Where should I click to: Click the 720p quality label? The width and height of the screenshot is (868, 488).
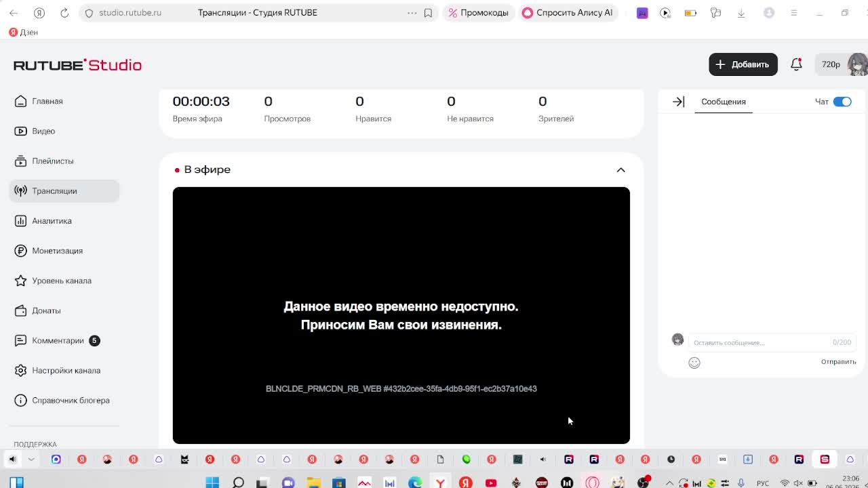click(x=831, y=64)
